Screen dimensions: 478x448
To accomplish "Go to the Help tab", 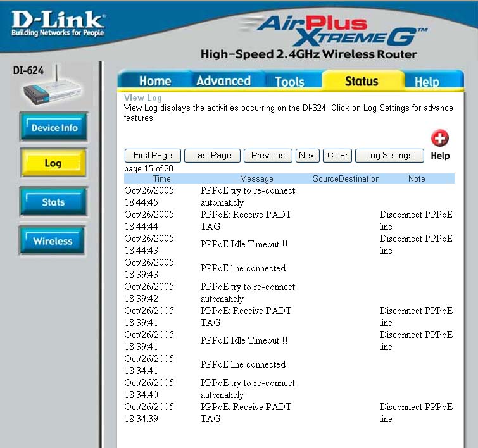I will (x=427, y=82).
